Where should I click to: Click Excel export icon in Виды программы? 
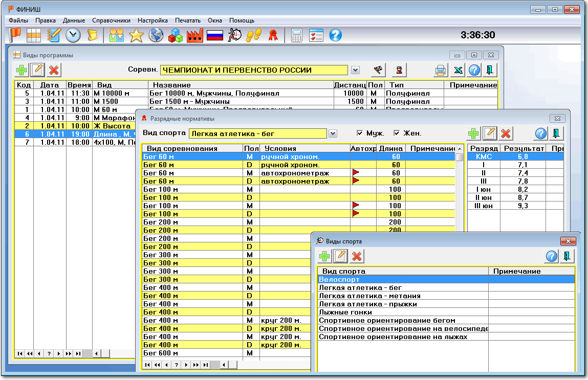click(456, 70)
